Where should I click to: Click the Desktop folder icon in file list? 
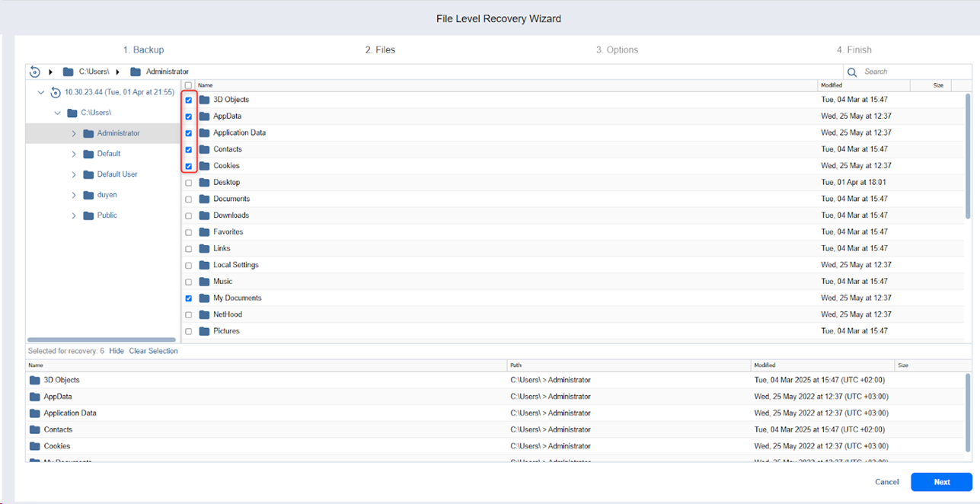click(204, 183)
